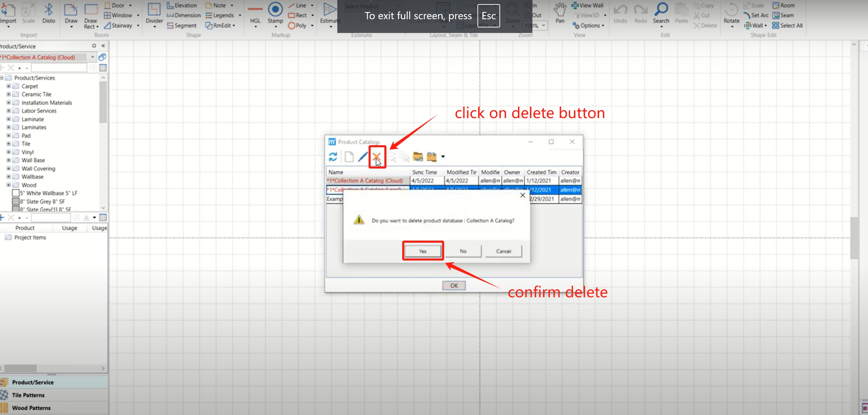Open the catalog toolbar dropdown arrow
Screen dimensions: 868x415
[x=443, y=157]
